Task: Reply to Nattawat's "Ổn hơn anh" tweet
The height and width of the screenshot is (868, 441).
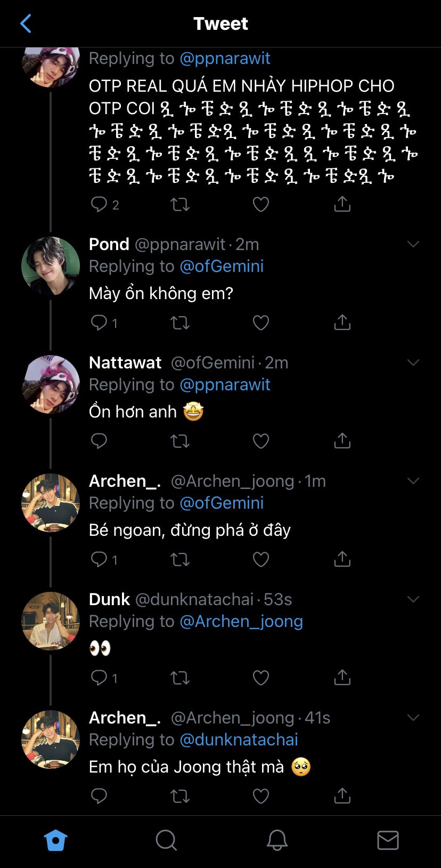Action: coord(99,441)
